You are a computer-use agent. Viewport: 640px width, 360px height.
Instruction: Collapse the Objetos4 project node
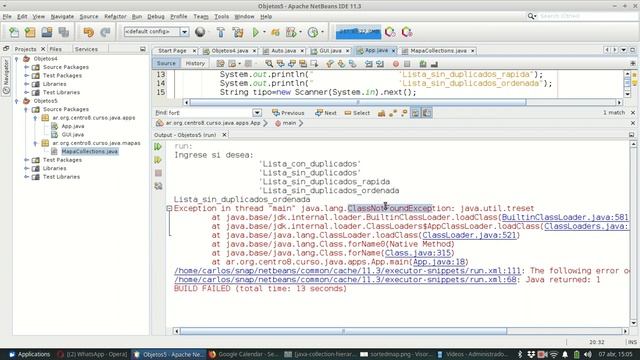(x=17, y=59)
